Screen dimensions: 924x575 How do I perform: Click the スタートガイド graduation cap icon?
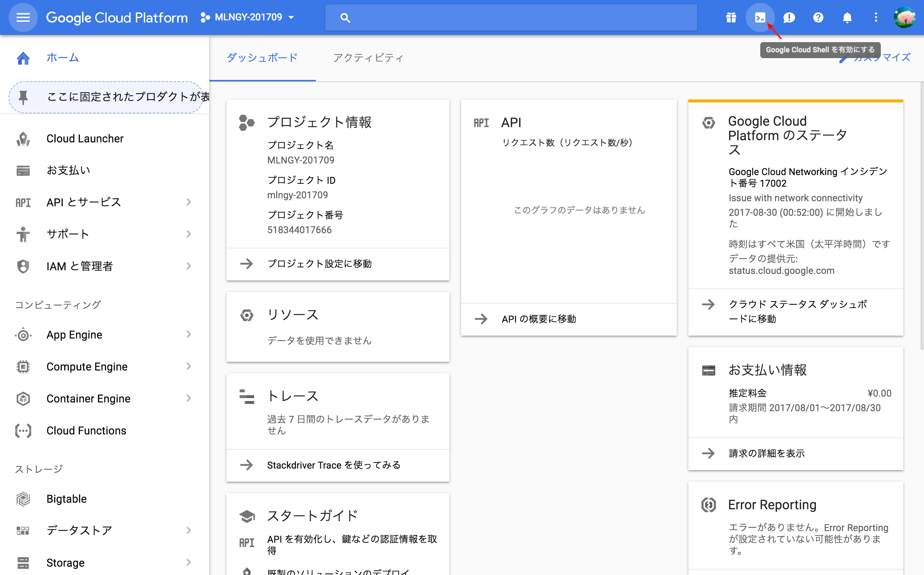click(x=247, y=517)
